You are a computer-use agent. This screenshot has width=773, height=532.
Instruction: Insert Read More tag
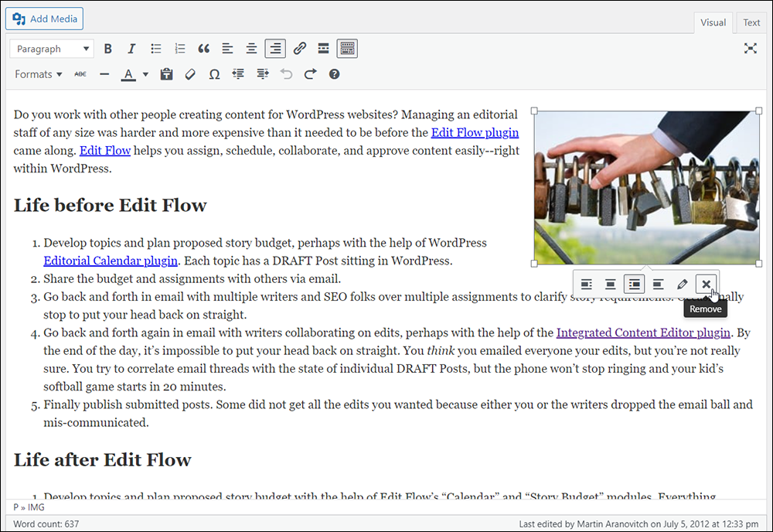323,49
